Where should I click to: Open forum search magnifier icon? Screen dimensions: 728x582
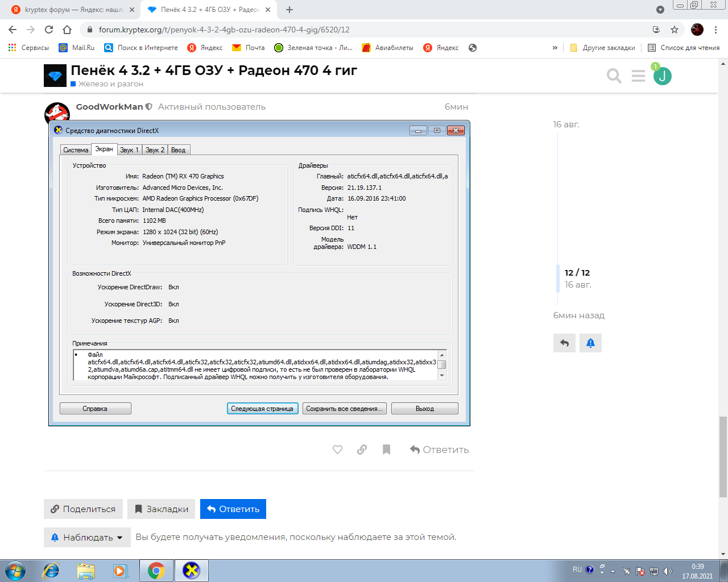[x=614, y=76]
